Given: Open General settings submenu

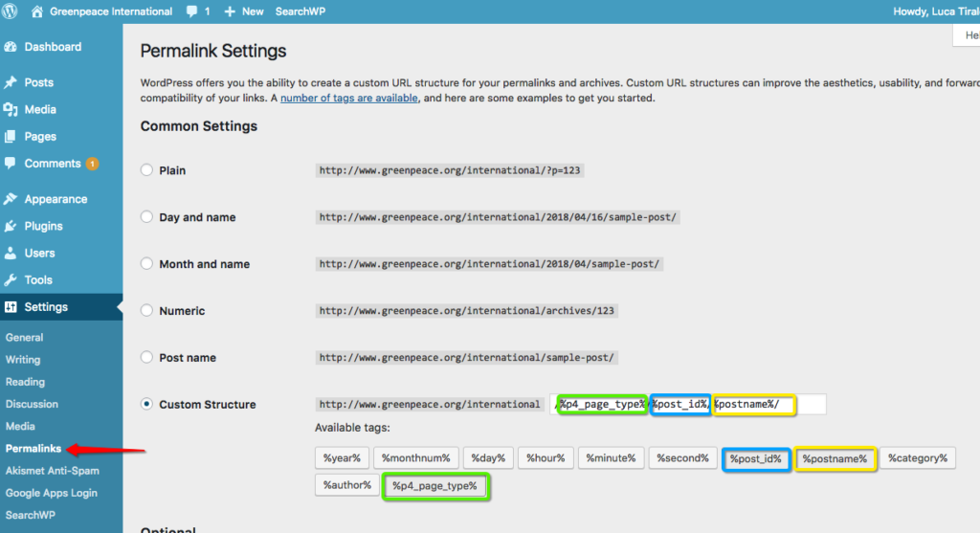Looking at the screenshot, I should pos(24,338).
